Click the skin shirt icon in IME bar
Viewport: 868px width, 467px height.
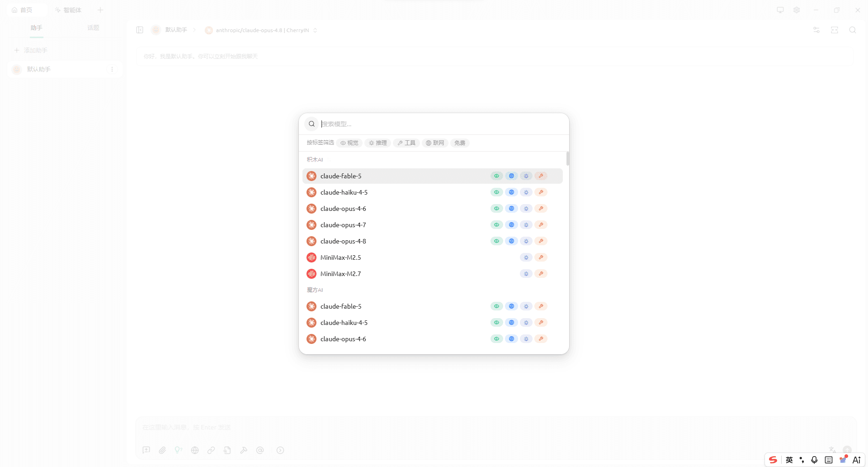(x=843, y=460)
